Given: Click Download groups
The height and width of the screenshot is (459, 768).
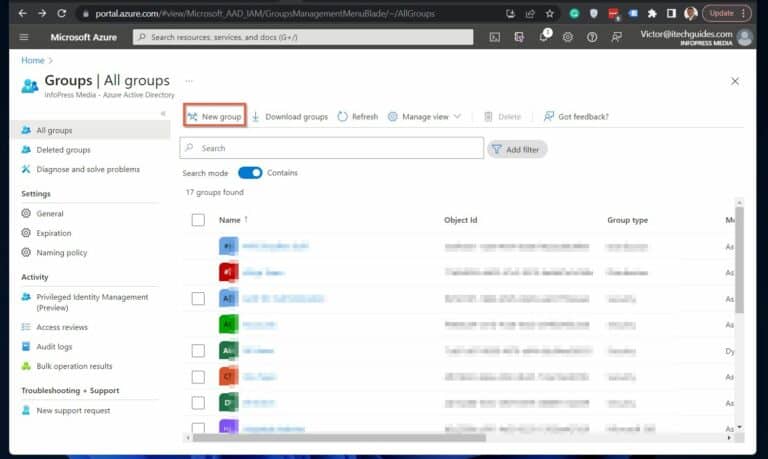Looking at the screenshot, I should pos(289,117).
